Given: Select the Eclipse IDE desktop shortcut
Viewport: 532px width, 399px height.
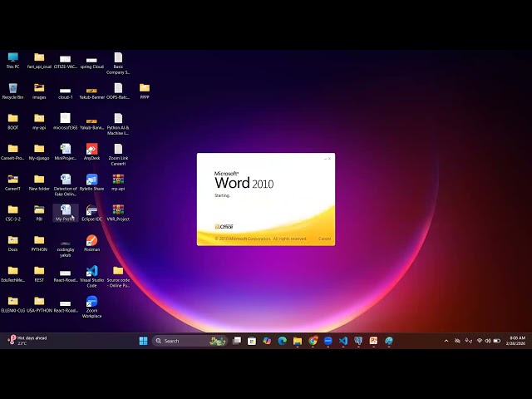Looking at the screenshot, I should point(91,213).
